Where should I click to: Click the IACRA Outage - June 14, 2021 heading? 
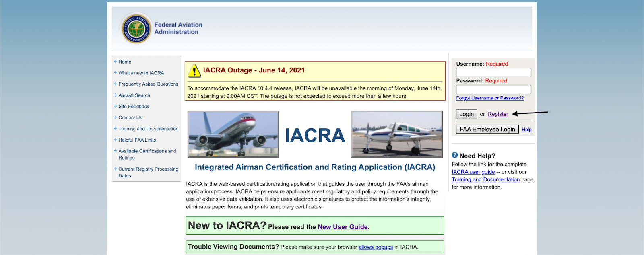click(254, 70)
